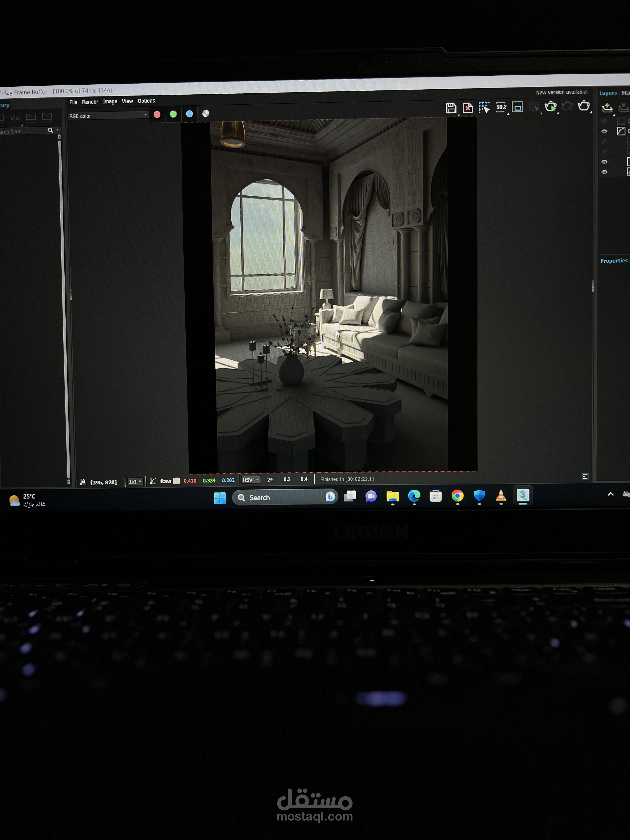Image resolution: width=630 pixels, height=840 pixels.
Task: Toggle the red channel circle
Action: [157, 114]
